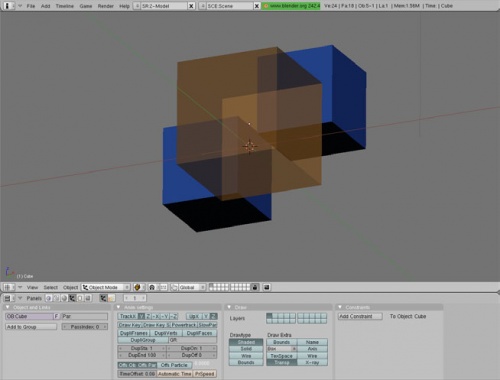Select the Shading context sphere icon

[64, 298]
